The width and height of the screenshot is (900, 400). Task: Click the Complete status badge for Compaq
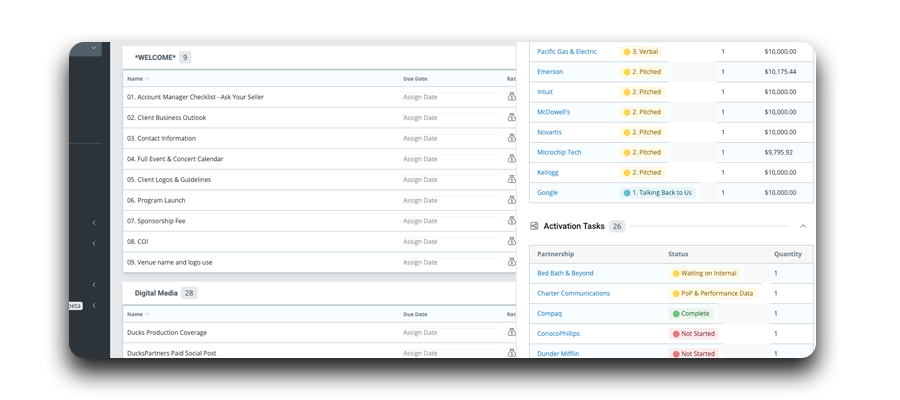pos(691,313)
